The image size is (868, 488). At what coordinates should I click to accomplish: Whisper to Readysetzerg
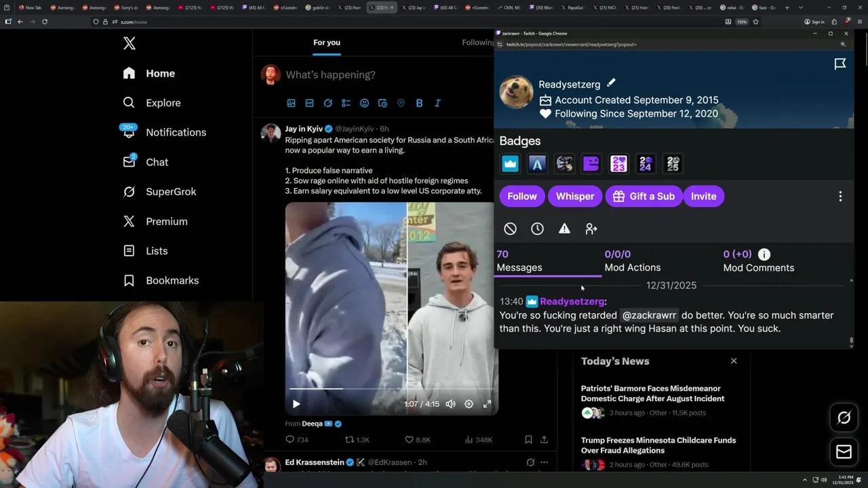tap(575, 197)
